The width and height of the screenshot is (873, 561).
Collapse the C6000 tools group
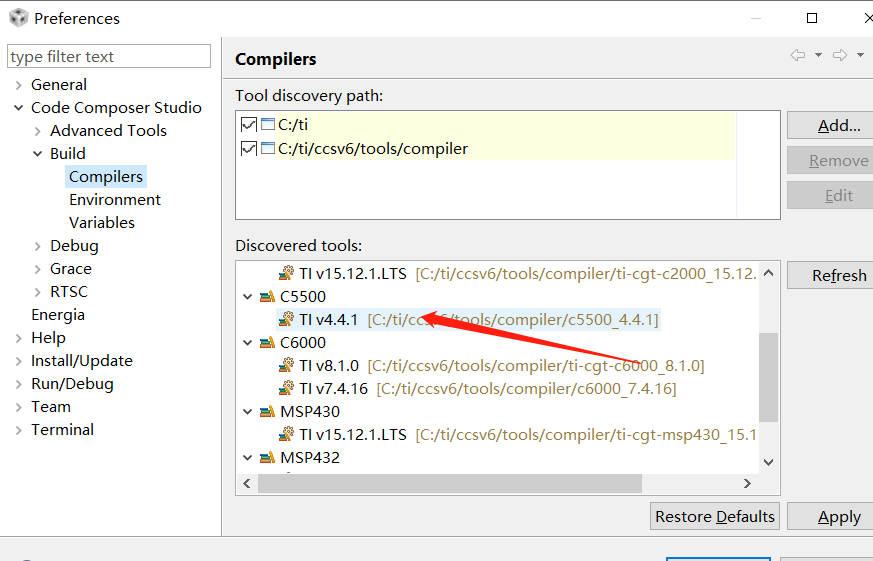coord(248,343)
